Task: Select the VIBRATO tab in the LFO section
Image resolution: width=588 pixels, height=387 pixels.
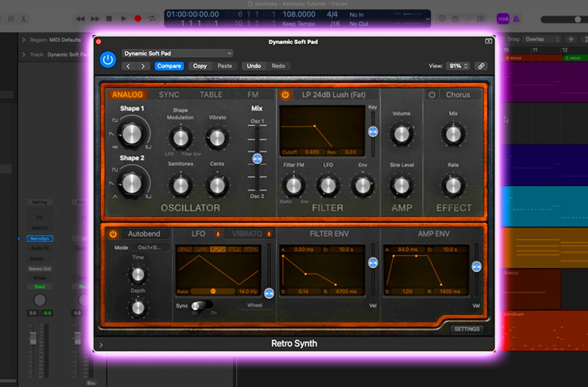Action: click(x=248, y=233)
